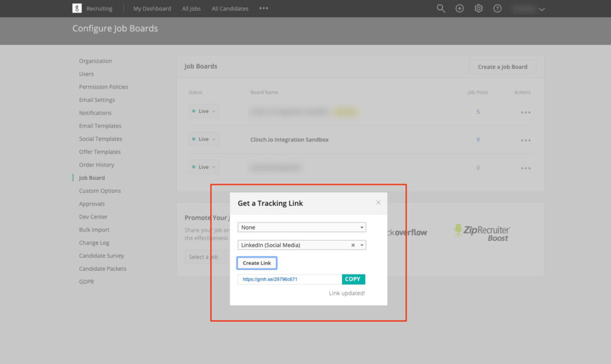The image size is (611, 364).
Task: Open actions ellipsis for Clinch.io Integration Sandbox
Action: pos(525,140)
